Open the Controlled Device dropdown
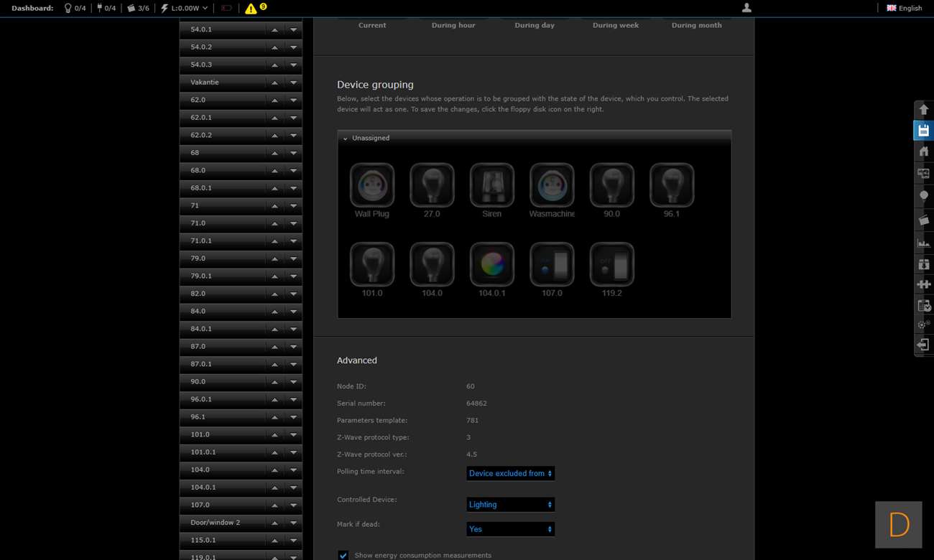The image size is (934, 560). pyautogui.click(x=510, y=505)
